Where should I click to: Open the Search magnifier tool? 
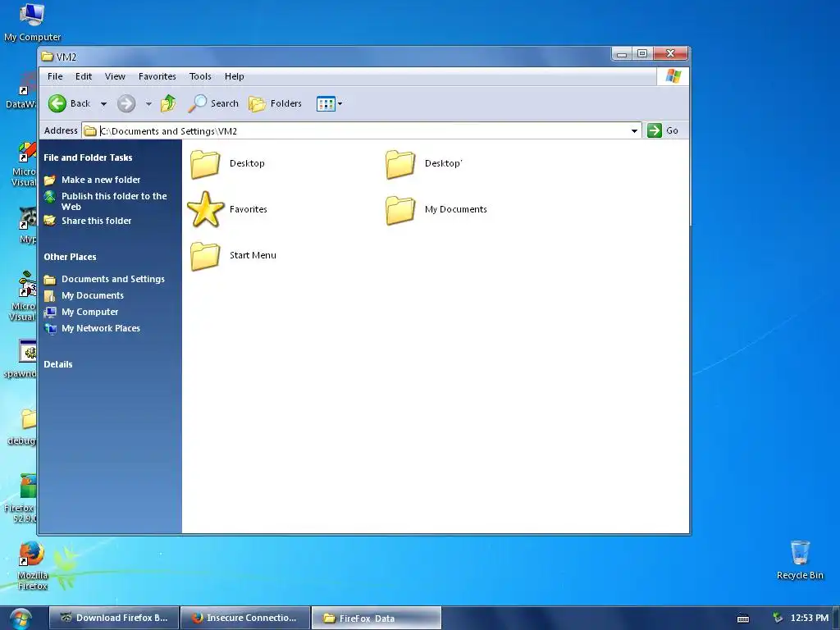(x=213, y=103)
